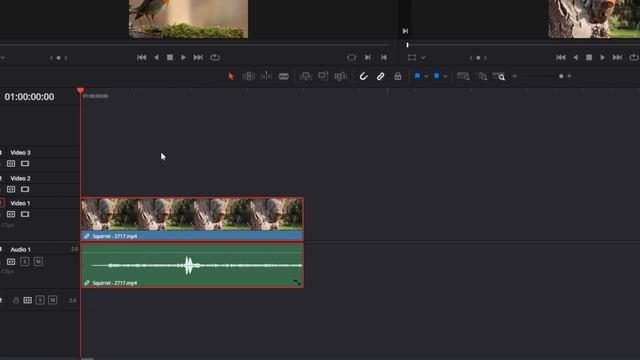
Task: Click the Detail Zoom icon
Action: pos(482,76)
